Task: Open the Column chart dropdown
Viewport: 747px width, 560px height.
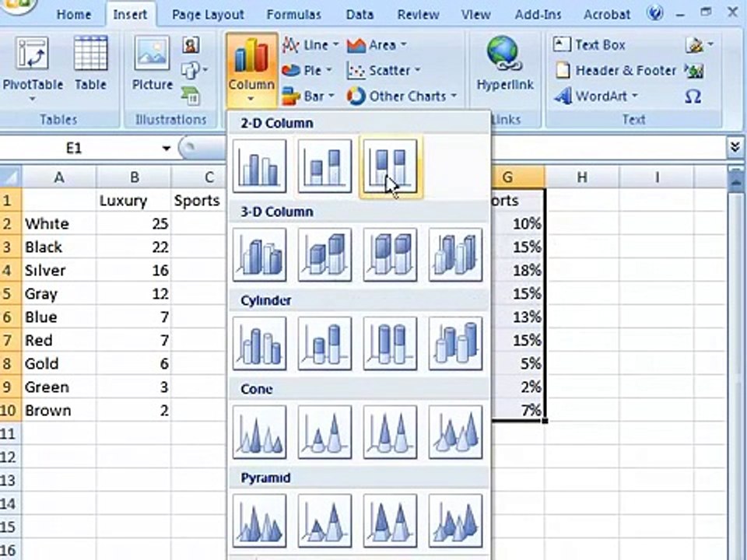Action: click(x=251, y=69)
